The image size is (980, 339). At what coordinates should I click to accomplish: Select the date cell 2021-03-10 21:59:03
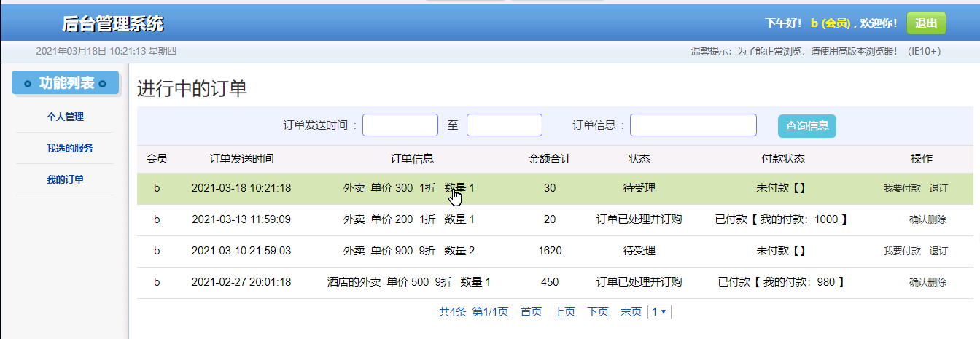pyautogui.click(x=241, y=251)
